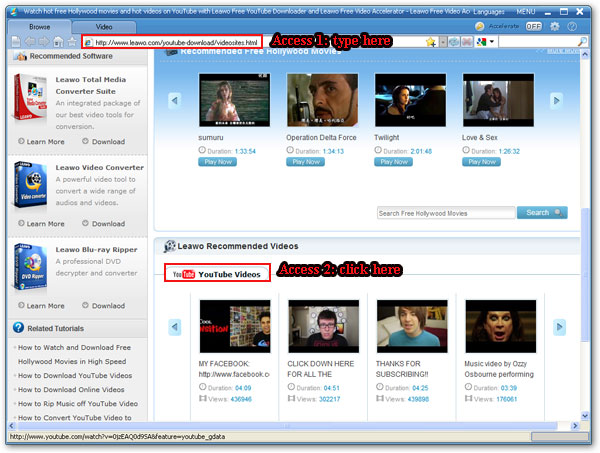Image resolution: width=600 pixels, height=453 pixels.
Task: Open the Operation Delta Force thumbnail
Action: pyautogui.click(x=323, y=100)
